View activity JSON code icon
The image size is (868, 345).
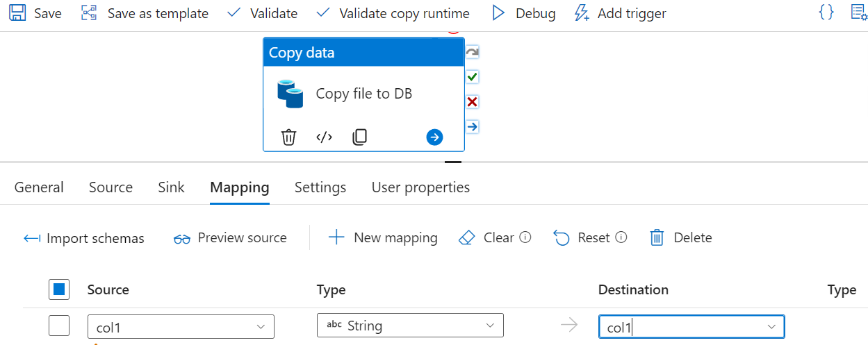(324, 137)
